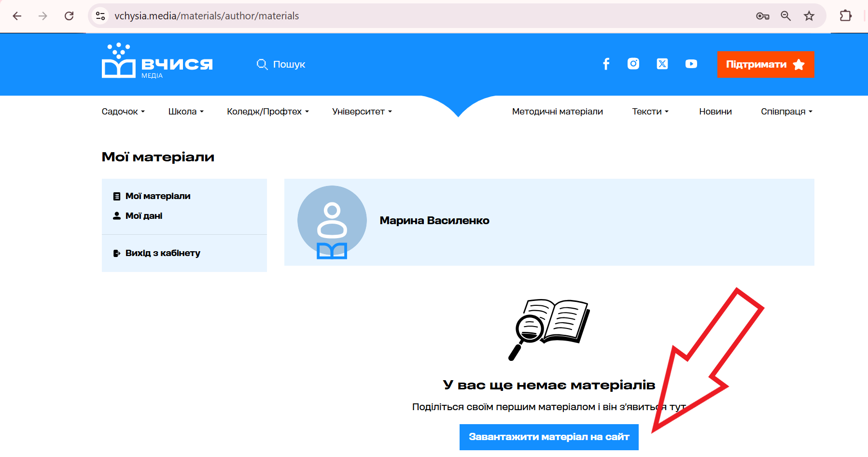
Task: Expand the Тексти dropdown menu
Action: click(x=651, y=112)
